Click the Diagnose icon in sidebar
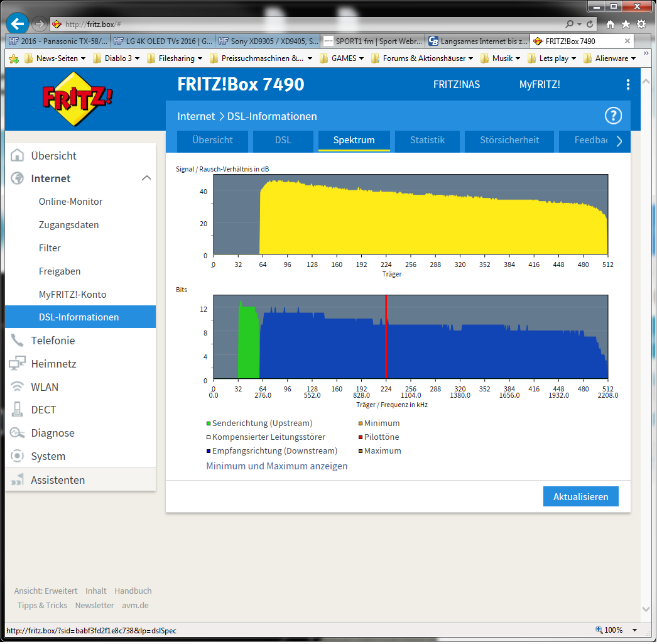The image size is (657, 644). [x=17, y=433]
